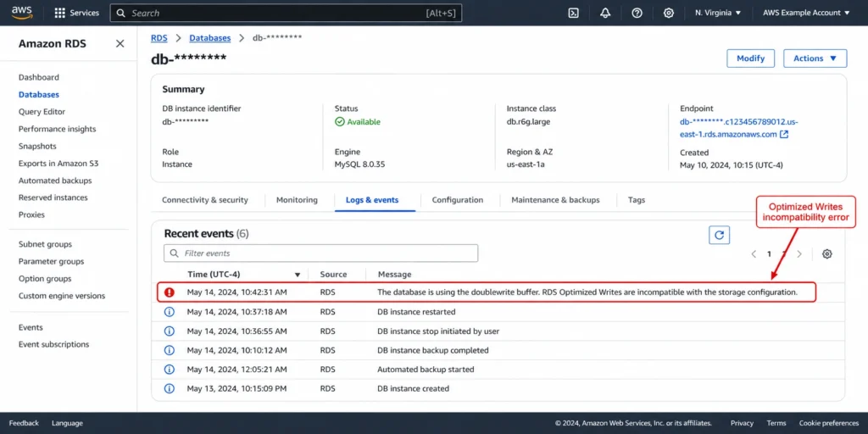
Task: Go to next events page arrow
Action: click(798, 254)
